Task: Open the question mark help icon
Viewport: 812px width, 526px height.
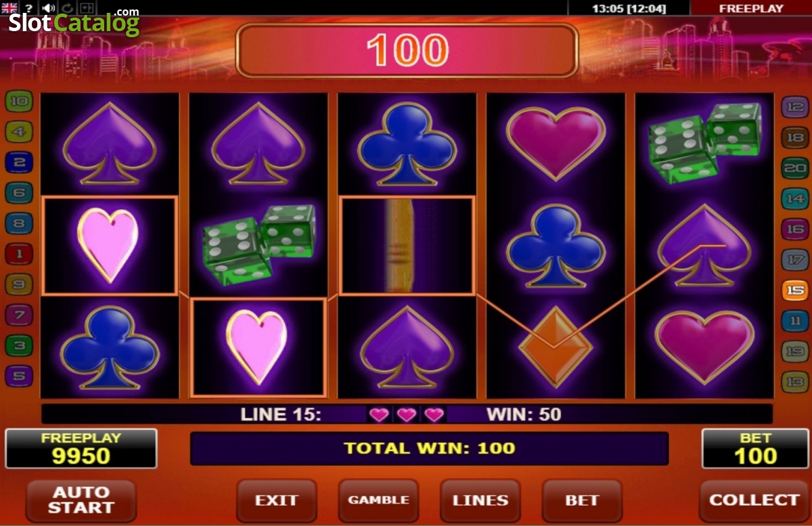Action: 29,8
